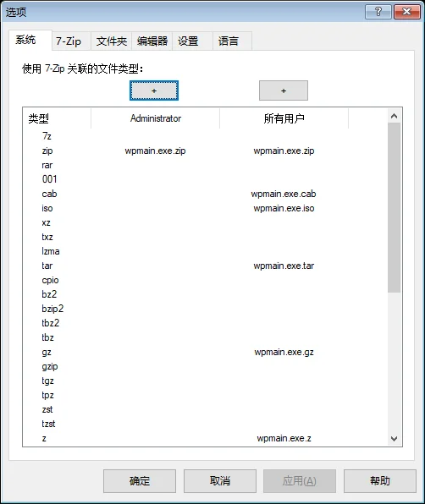Viewport: 425px width, 504px height.
Task: Go to the 设置 tab
Action: coord(192,41)
